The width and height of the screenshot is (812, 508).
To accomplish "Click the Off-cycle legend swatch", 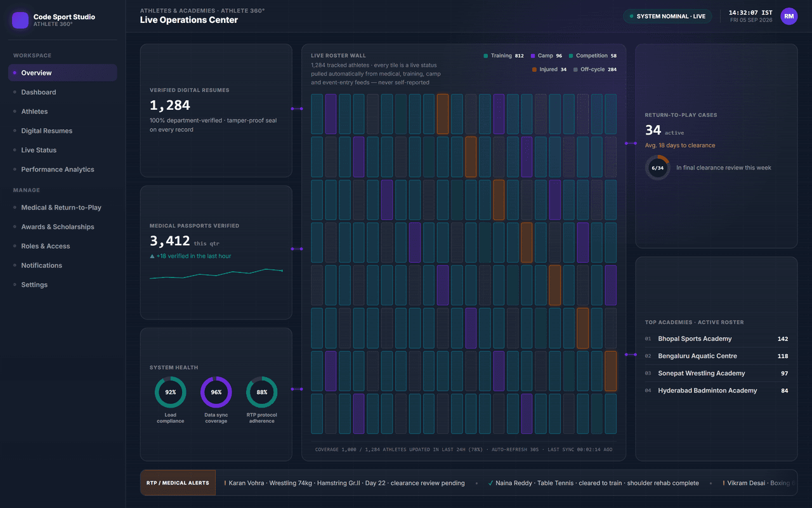I will (x=575, y=70).
